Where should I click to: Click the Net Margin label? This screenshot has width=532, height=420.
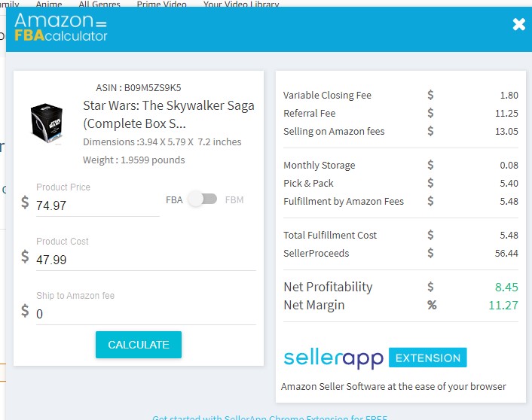coord(314,305)
